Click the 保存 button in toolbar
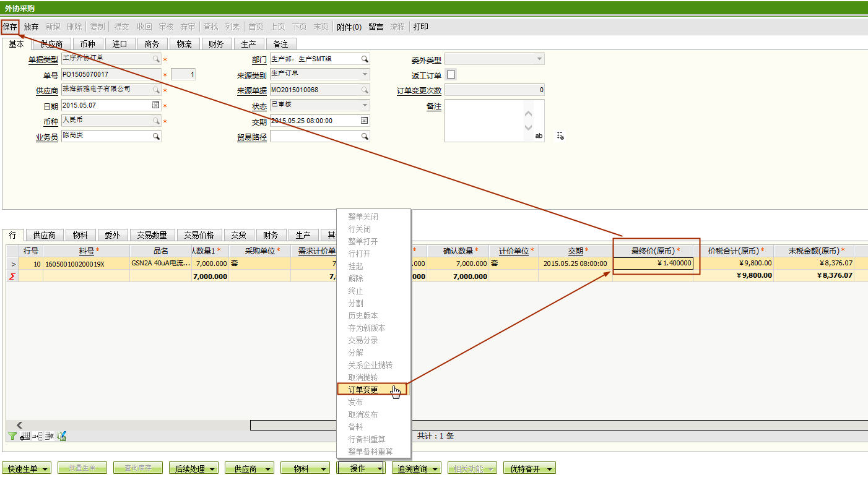This screenshot has width=868, height=480. 10,27
